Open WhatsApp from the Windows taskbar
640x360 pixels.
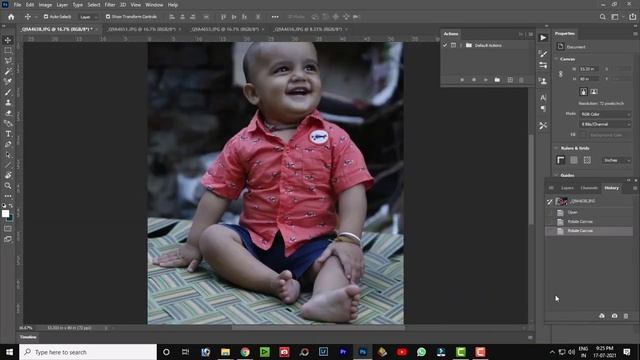tap(421, 352)
